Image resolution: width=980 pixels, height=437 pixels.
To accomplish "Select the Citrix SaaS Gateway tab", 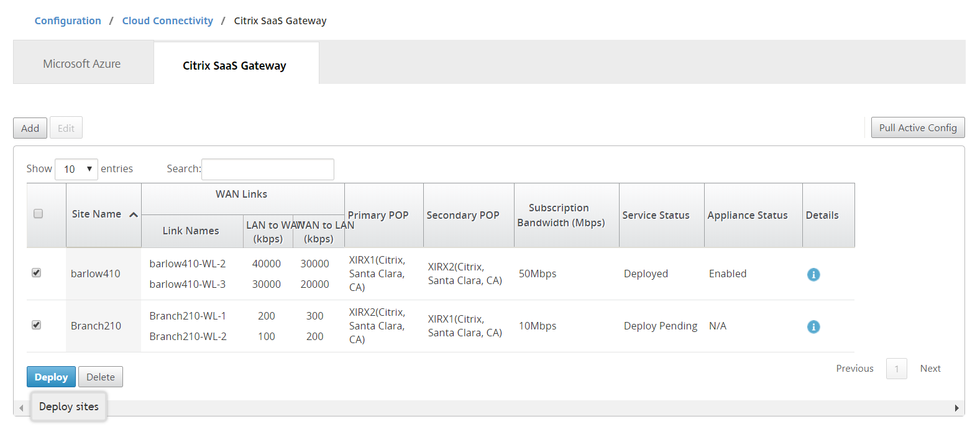I will (x=234, y=65).
